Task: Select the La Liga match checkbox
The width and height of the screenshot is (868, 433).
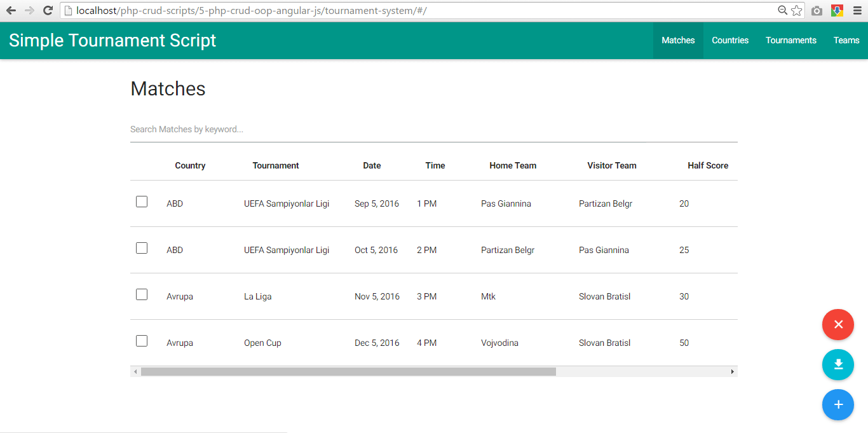Action: click(141, 294)
